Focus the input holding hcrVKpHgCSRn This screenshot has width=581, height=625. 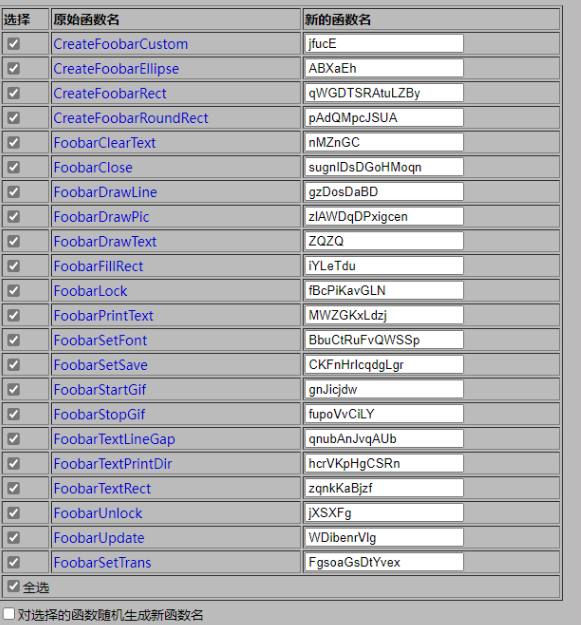[x=384, y=463]
